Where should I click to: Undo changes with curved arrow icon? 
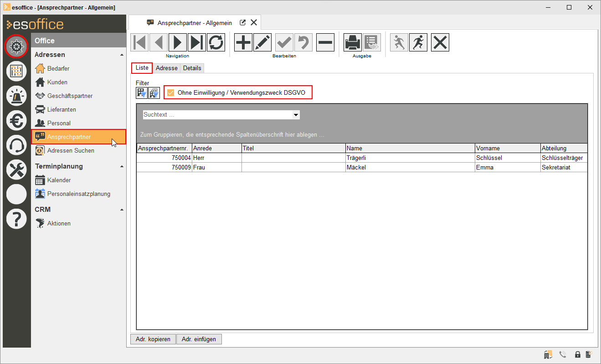point(303,42)
